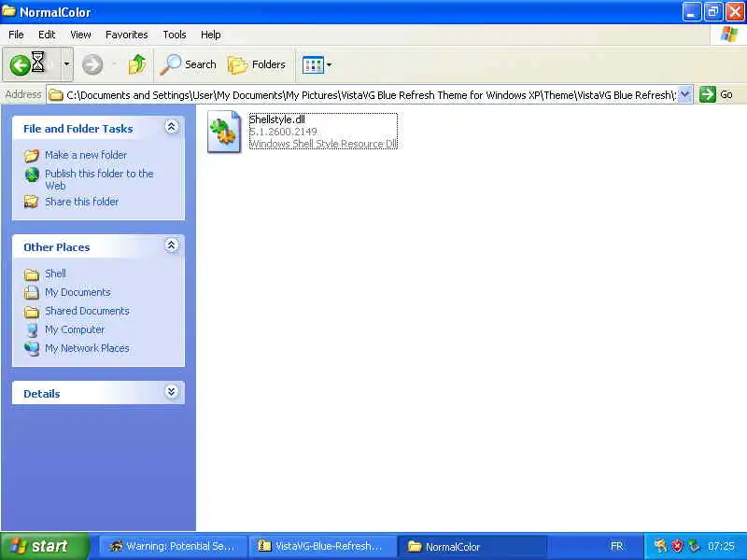Viewport: 747px width, 560px height.
Task: Go to the Shell folder link
Action: (55, 273)
